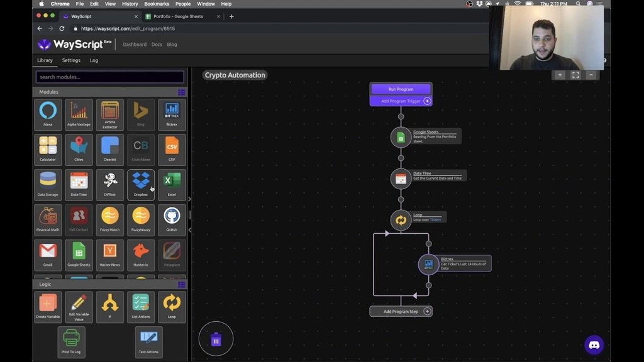Click the Run Program button
This screenshot has height=362, width=644.
(401, 89)
